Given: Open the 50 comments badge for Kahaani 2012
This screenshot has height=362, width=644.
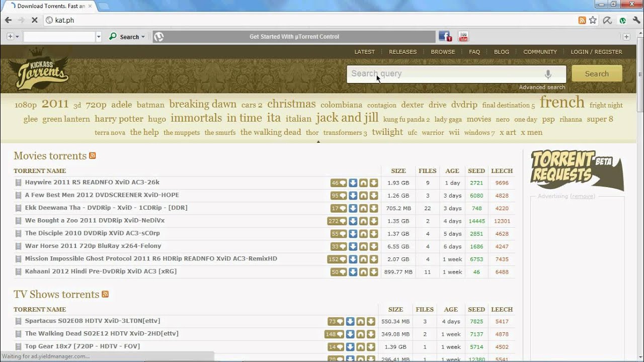Looking at the screenshot, I should (x=339, y=272).
